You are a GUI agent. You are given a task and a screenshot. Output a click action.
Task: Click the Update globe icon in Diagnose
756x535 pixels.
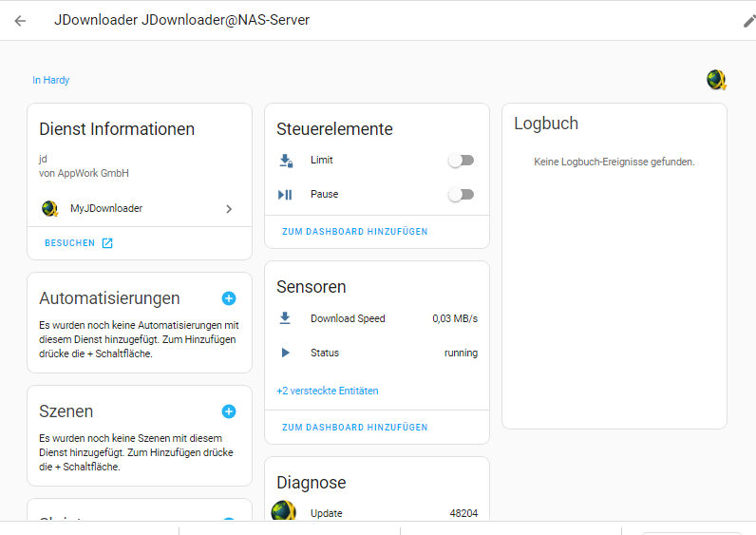coord(283,510)
